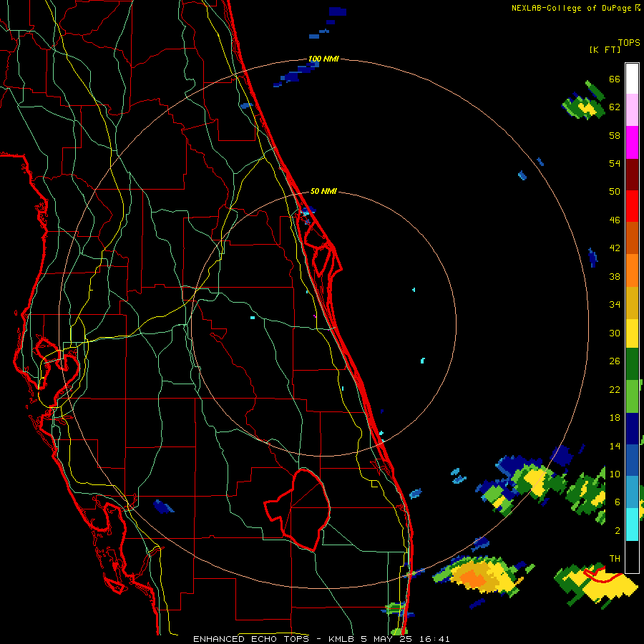Click the 34 legend value
The image size is (644, 644).
point(615,305)
